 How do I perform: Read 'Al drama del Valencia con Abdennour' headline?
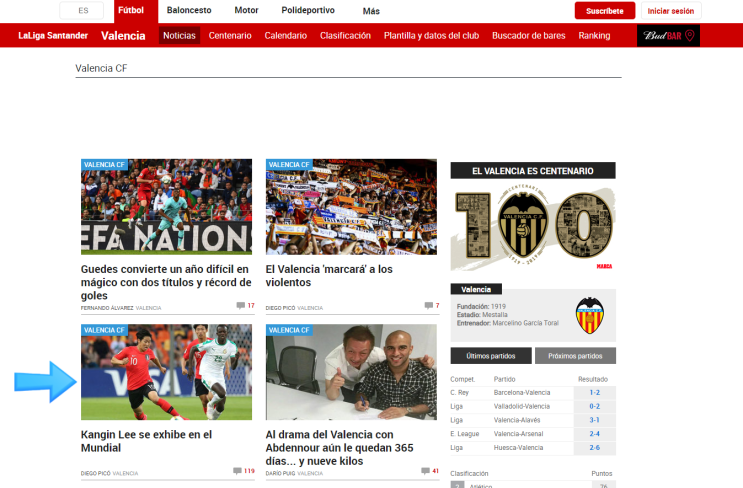[x=339, y=448]
